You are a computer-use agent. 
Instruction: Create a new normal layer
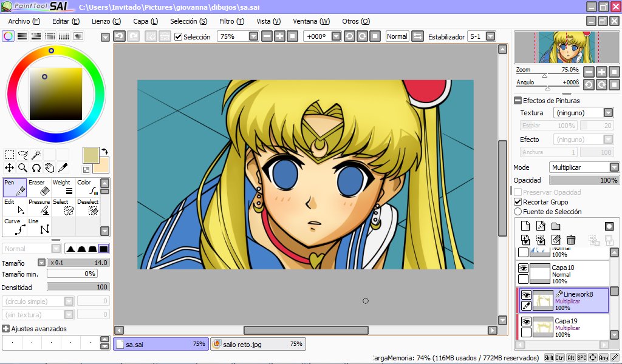pyautogui.click(x=525, y=226)
